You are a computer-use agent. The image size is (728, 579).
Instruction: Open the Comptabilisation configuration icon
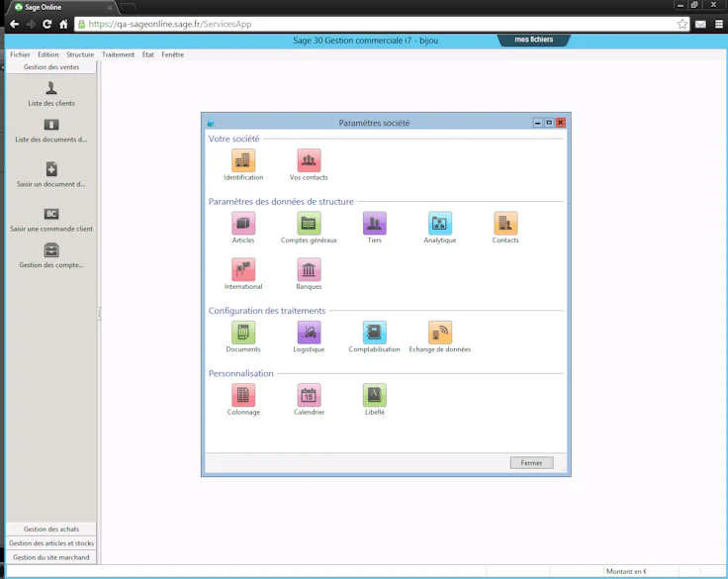(374, 333)
